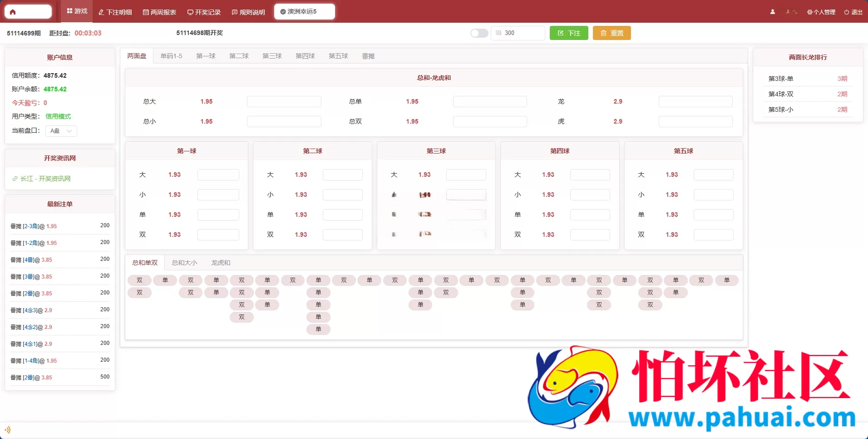Viewport: 868px width, 439px height.
Task: Click 第3球-单 in long dragon ranking
Action: pyautogui.click(x=808, y=79)
